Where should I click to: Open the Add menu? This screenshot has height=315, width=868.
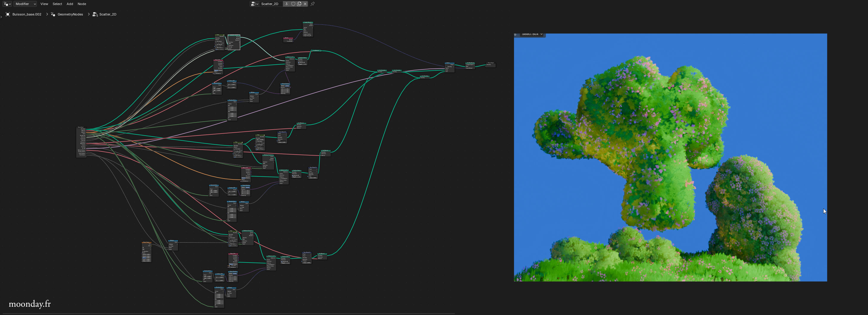[70, 4]
